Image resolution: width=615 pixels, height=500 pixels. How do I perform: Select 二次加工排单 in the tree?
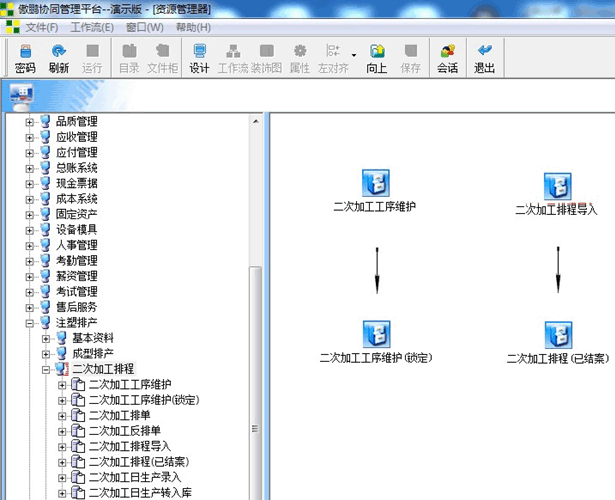120,415
